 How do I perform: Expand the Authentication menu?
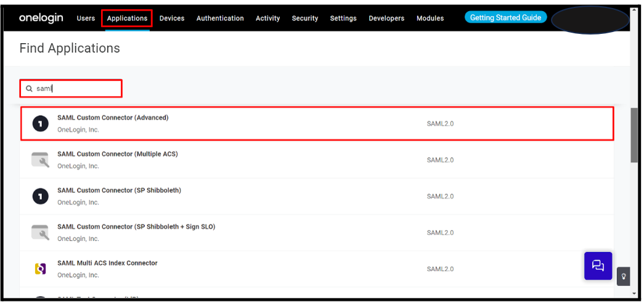coord(220,18)
